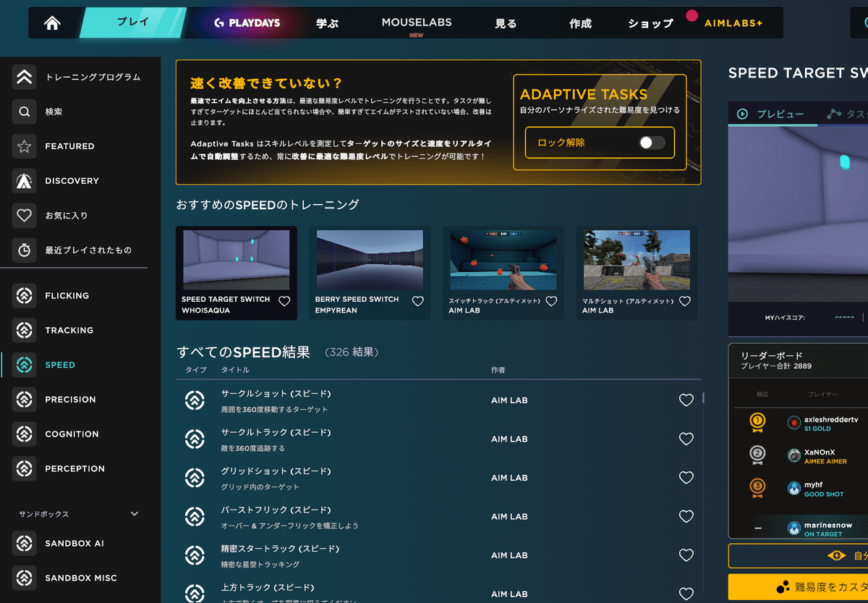
Task: Click the home icon in the top bar
Action: [x=51, y=22]
